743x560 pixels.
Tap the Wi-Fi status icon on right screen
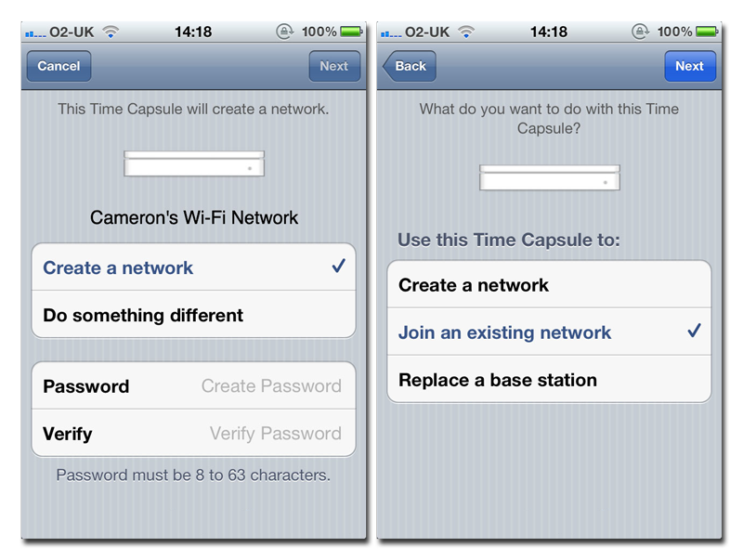tap(466, 32)
